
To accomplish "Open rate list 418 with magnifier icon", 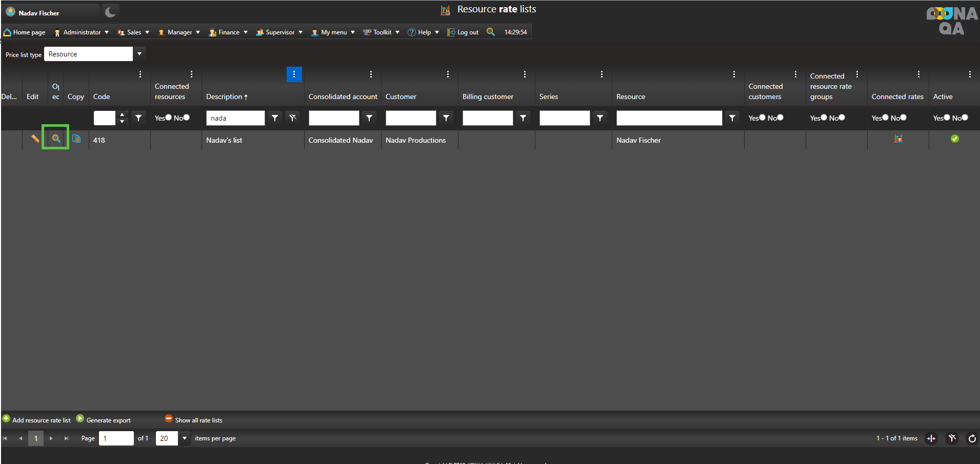I will 56,139.
